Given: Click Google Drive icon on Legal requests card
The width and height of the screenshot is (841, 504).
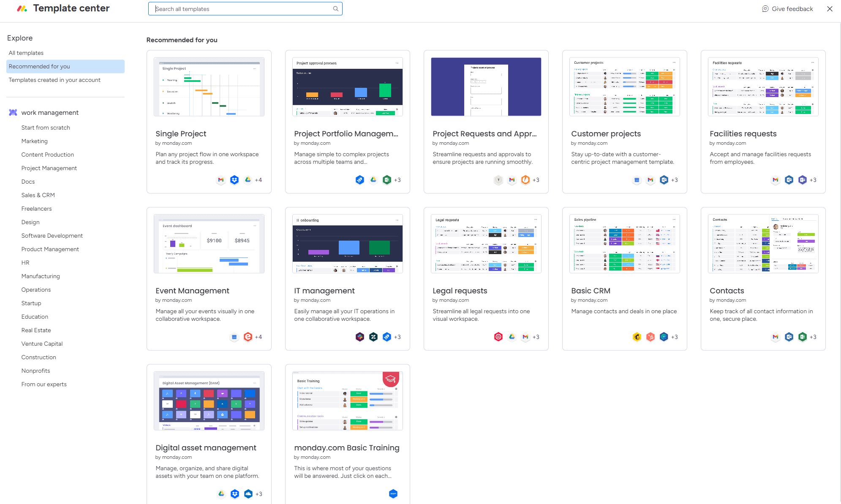Looking at the screenshot, I should tap(512, 337).
